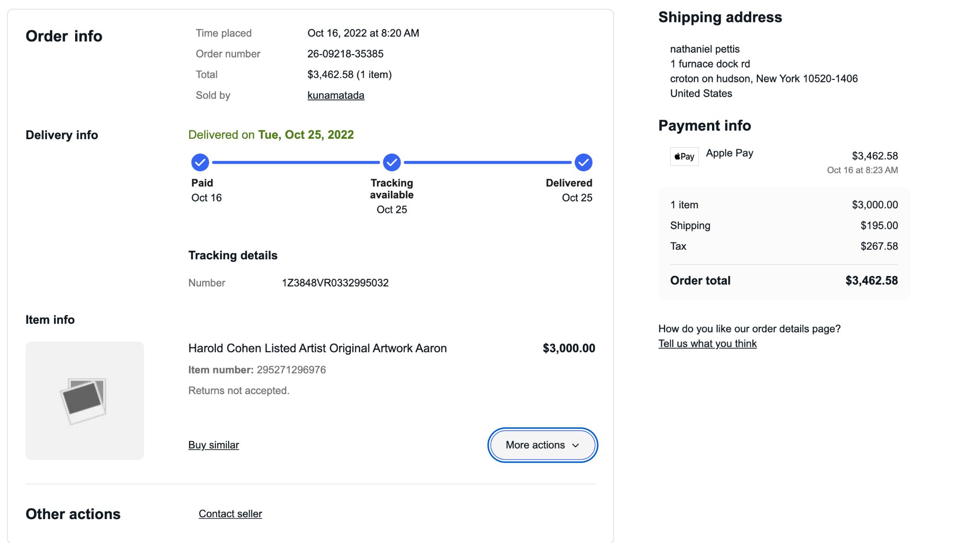This screenshot has width=980, height=543.
Task: Click the Paid step checkmark icon
Action: (x=200, y=163)
